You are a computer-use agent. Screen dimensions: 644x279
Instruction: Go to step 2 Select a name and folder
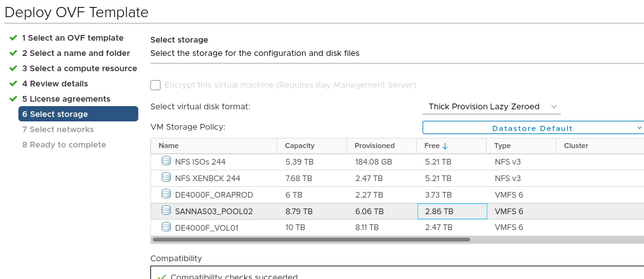(x=76, y=53)
